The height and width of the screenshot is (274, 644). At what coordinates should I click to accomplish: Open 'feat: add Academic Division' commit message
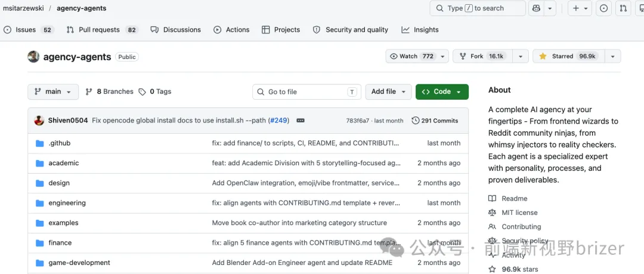click(x=306, y=164)
